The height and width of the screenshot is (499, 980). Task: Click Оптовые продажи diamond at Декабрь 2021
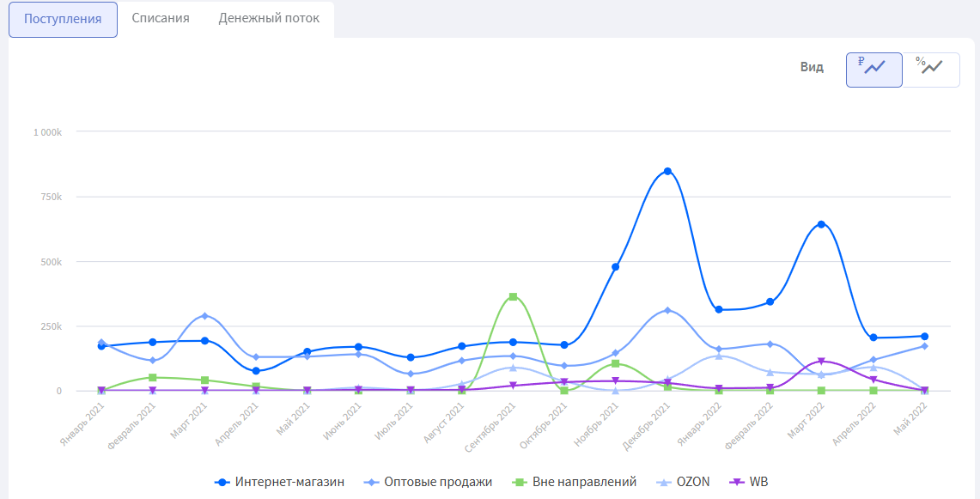click(667, 310)
